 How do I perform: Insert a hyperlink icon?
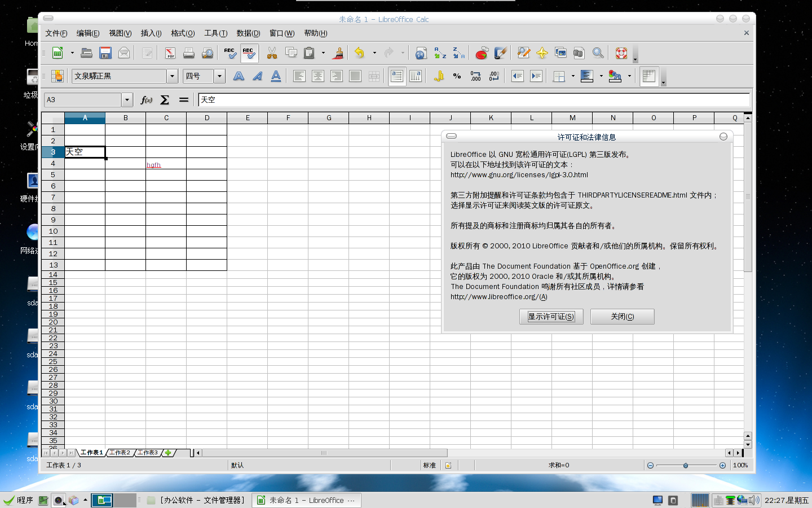[x=421, y=53]
